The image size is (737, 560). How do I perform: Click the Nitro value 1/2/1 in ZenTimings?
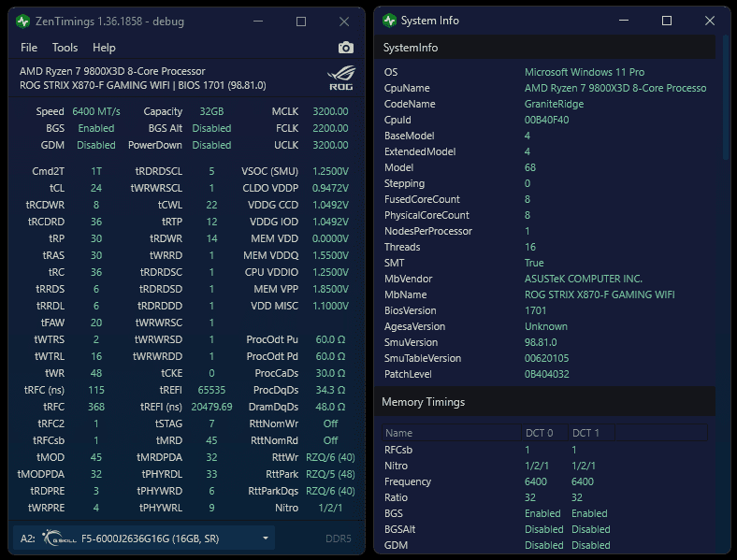[x=330, y=508]
